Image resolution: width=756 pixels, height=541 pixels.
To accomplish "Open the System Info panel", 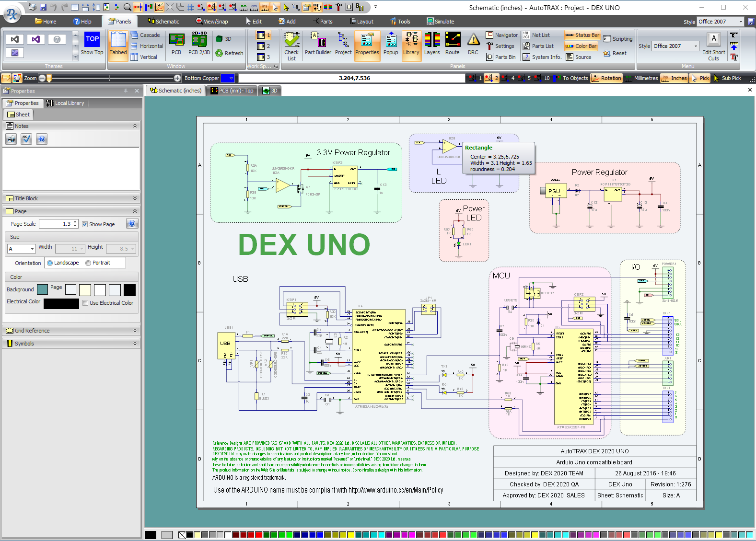I will click(542, 57).
